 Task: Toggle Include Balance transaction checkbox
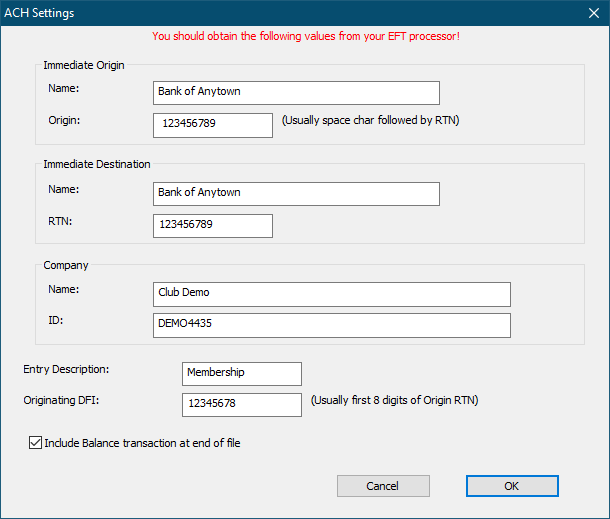(x=36, y=442)
